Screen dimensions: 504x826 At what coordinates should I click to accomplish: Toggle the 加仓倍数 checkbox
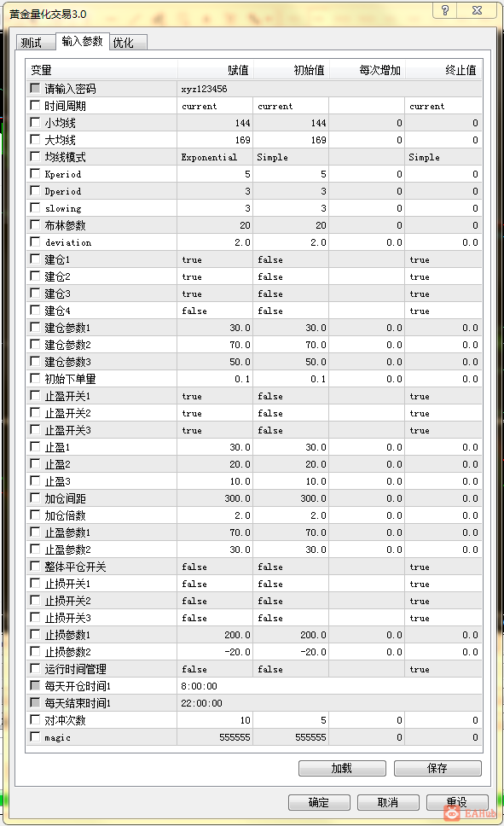[x=35, y=515]
